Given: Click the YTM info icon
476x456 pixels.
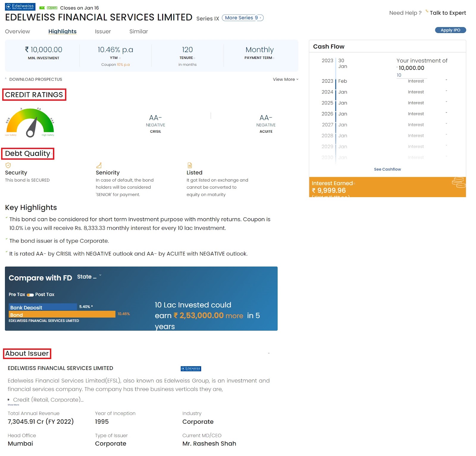Looking at the screenshot, I should pos(120,58).
